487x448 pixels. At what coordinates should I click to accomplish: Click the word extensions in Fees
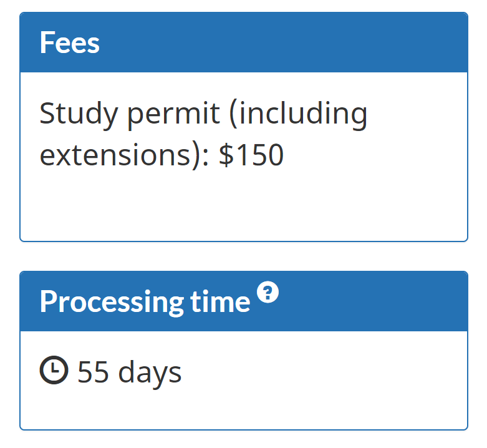[115, 155]
